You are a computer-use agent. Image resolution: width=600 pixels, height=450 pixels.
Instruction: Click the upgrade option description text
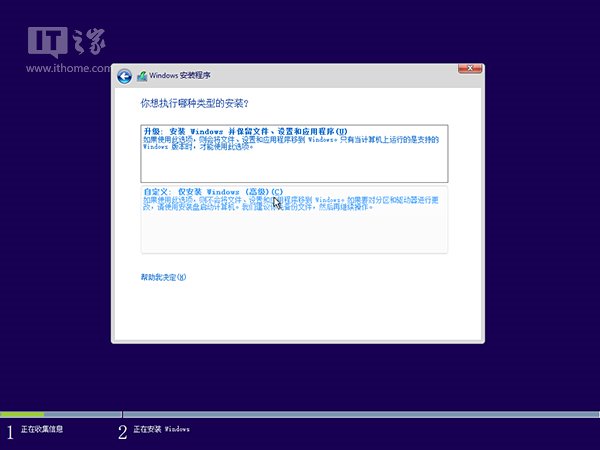coord(290,143)
